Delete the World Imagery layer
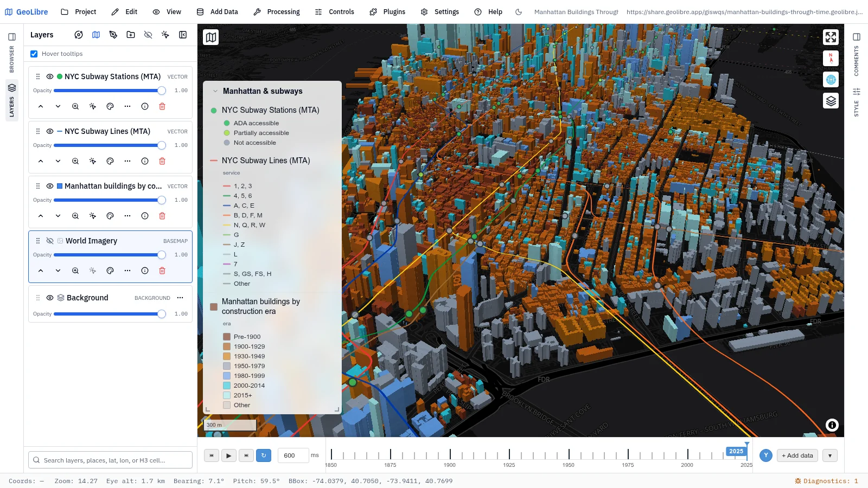 click(162, 271)
